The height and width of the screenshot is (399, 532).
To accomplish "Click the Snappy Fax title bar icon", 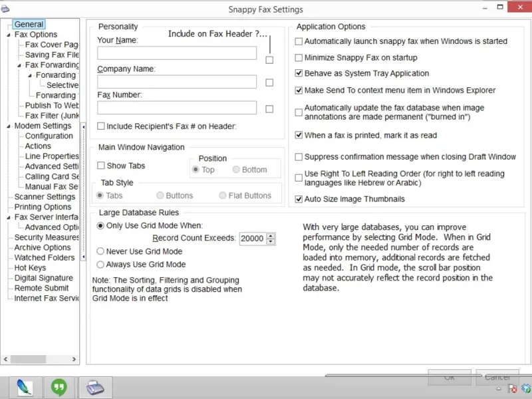I will [5, 9].
